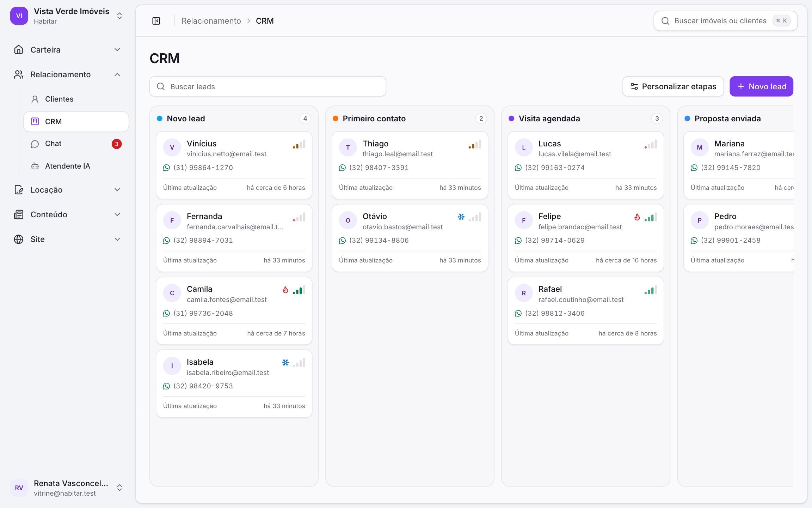Click the Relacionamento people icon
Screen dimensions: 812x508
click(x=19, y=74)
